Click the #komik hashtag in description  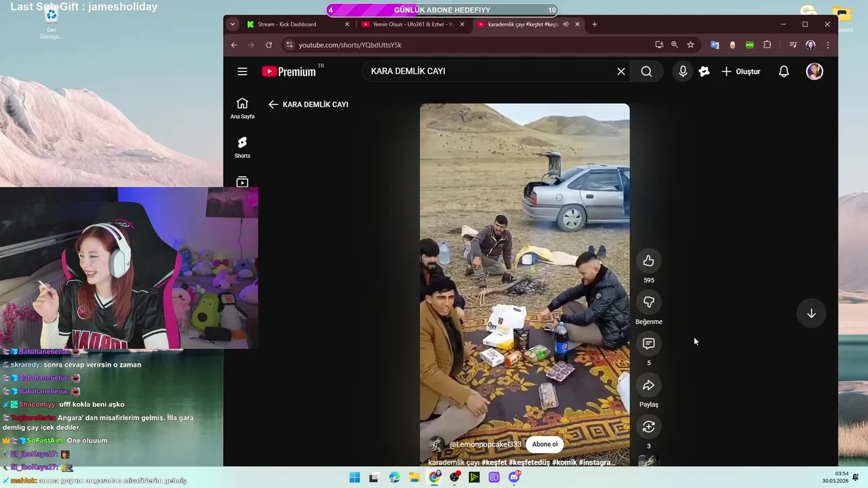click(x=565, y=462)
